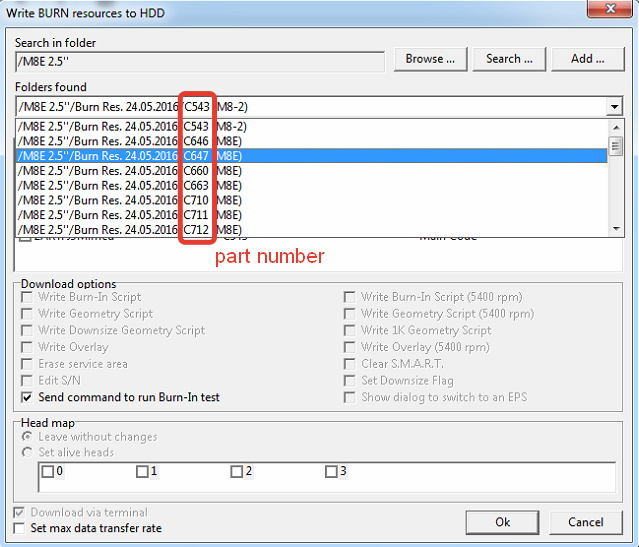Click the Search in folder path field
The image size is (639, 547).
point(200,60)
